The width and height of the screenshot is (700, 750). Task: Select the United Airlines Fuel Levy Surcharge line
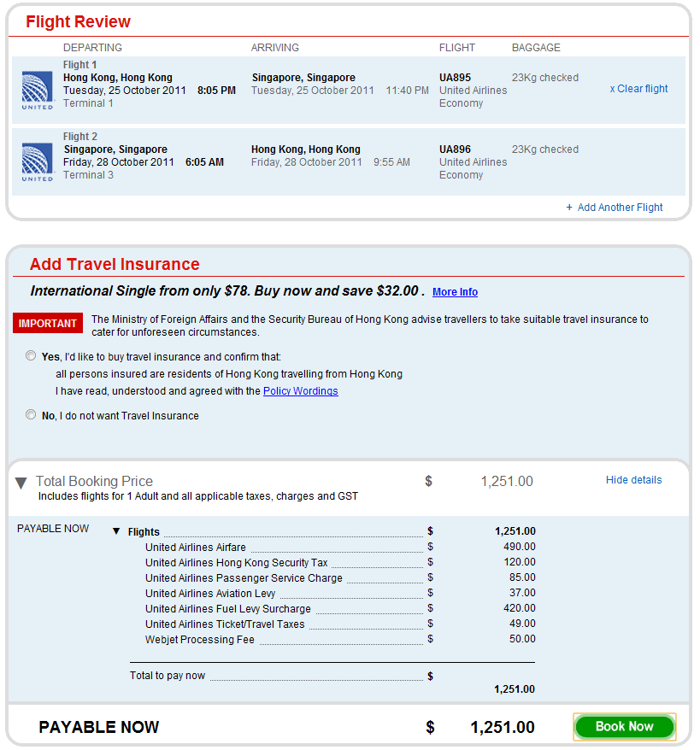(227, 609)
